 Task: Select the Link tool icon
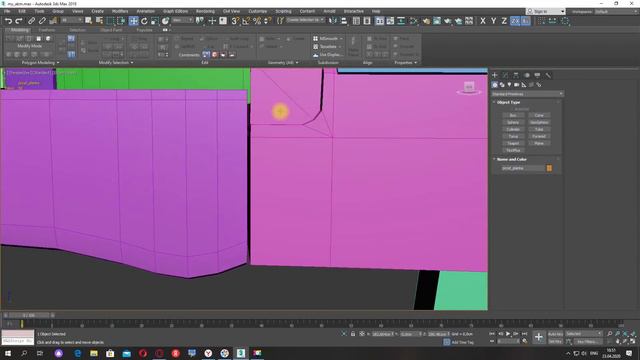[x=31, y=21]
